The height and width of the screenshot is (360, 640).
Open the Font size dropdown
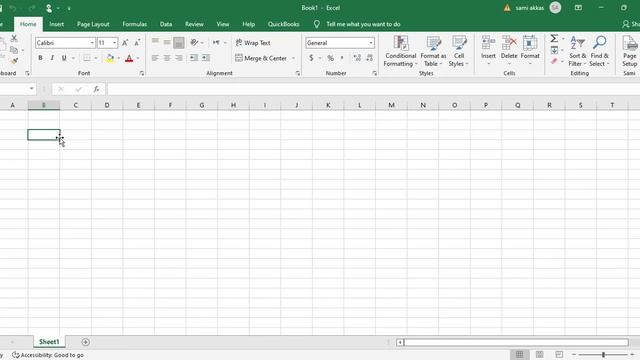pyautogui.click(x=115, y=43)
